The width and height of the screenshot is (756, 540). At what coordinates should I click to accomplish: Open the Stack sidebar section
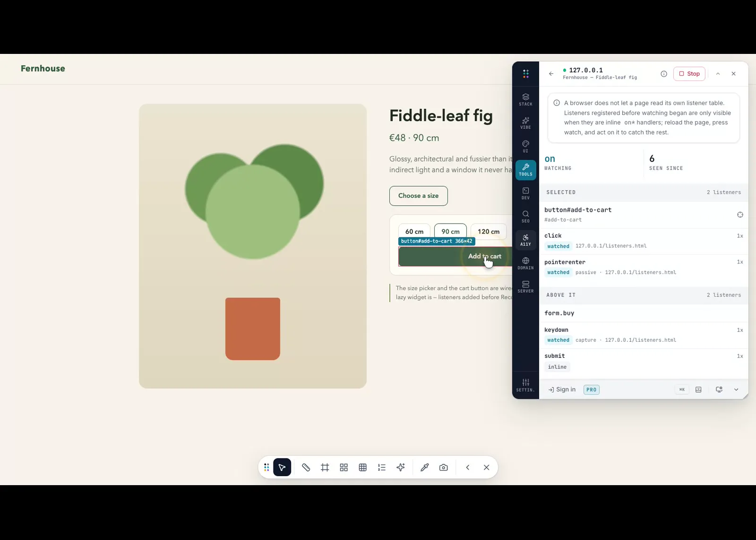[x=525, y=100]
